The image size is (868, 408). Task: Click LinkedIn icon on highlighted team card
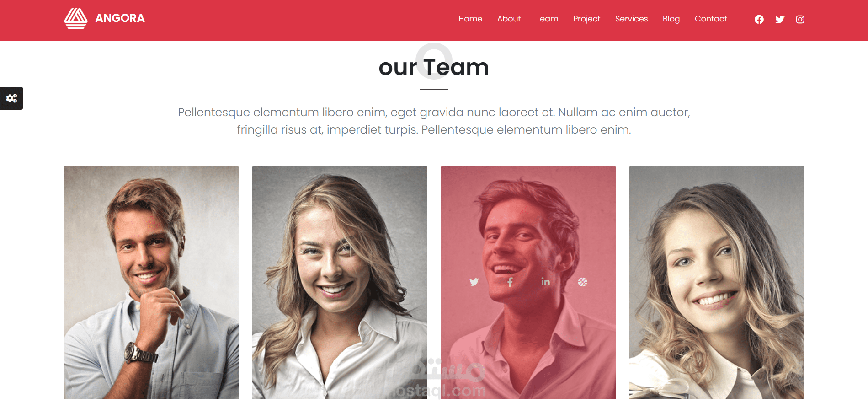tap(546, 282)
